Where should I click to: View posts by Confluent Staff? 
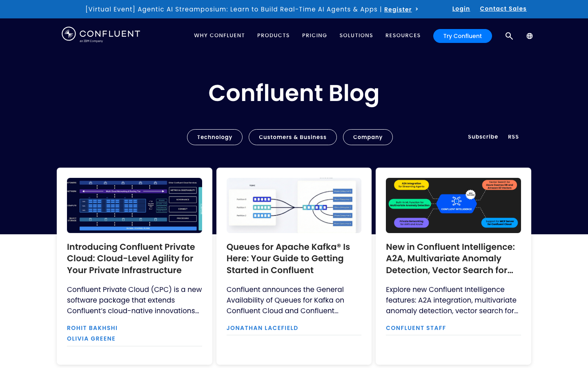coord(416,328)
